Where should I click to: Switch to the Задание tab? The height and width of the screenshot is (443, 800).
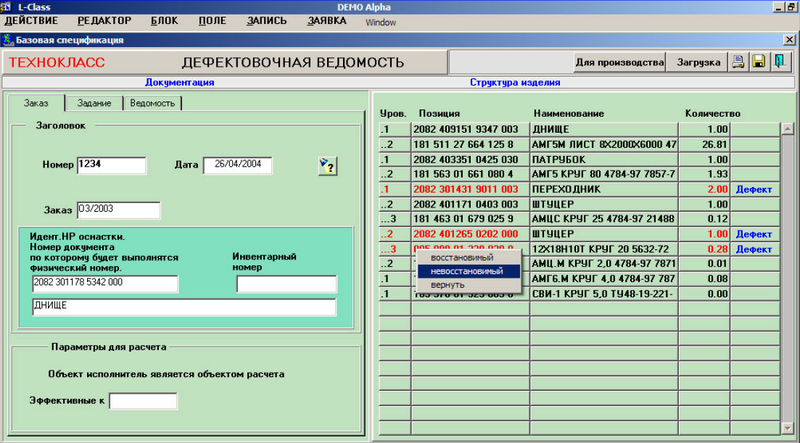coord(94,103)
